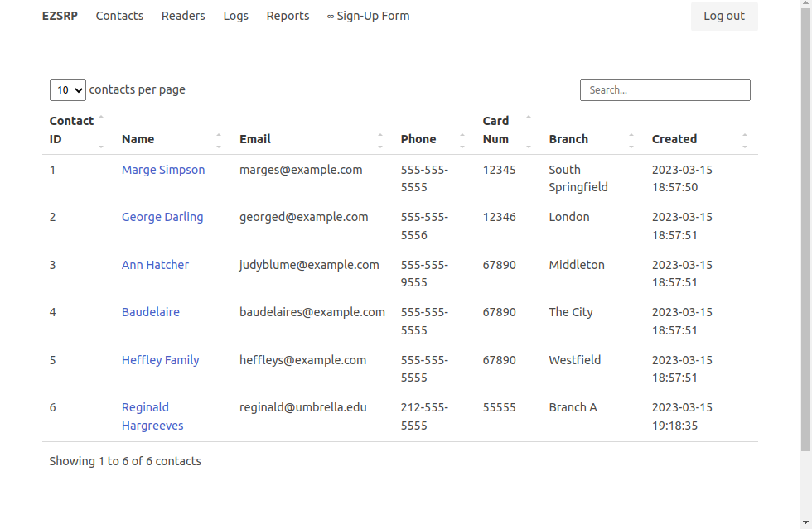Click the ascending sort arrow on Email
This screenshot has width=812, height=529.
click(x=381, y=135)
